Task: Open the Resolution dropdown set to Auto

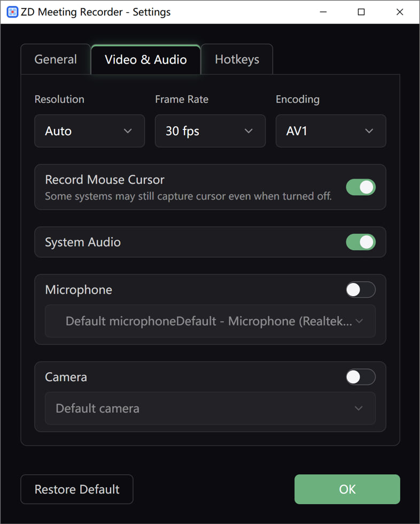Action: 89,131
